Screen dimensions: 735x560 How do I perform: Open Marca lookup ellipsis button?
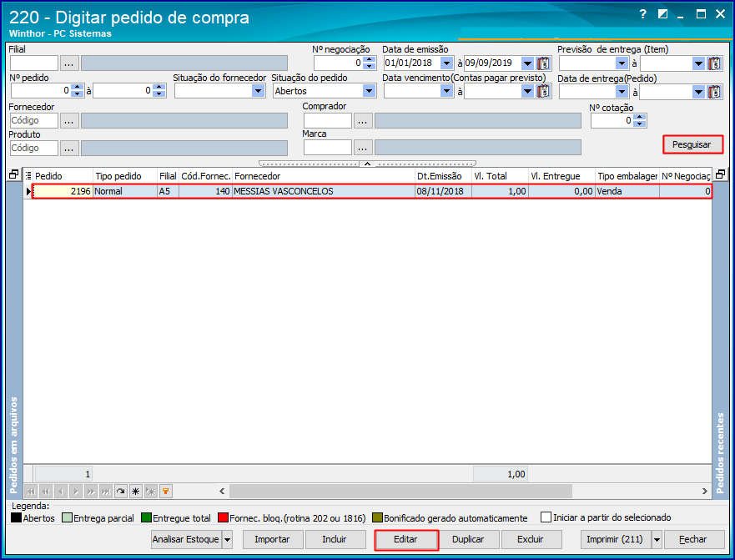(x=362, y=148)
